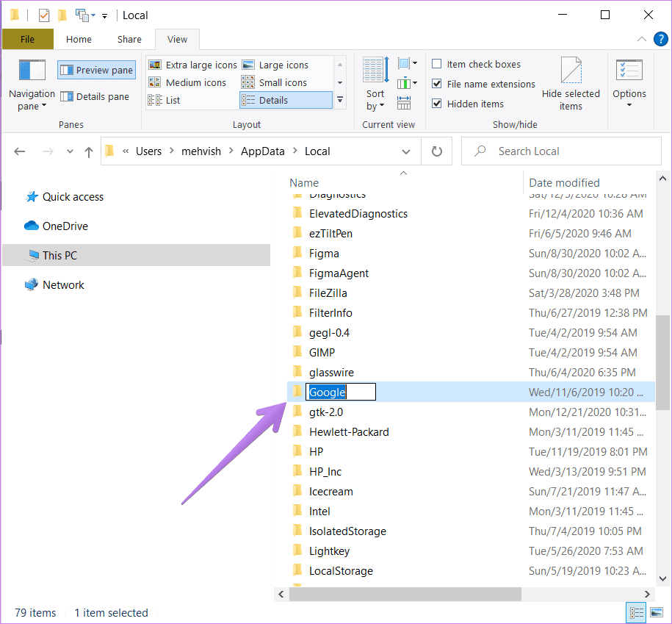Select the IsolatedStorage folder

click(347, 531)
